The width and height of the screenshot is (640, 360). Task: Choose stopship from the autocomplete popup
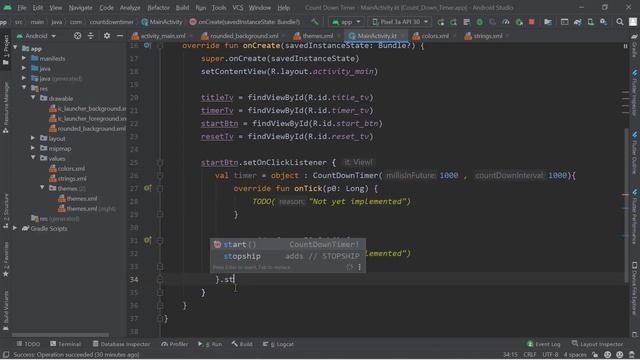pyautogui.click(x=287, y=256)
